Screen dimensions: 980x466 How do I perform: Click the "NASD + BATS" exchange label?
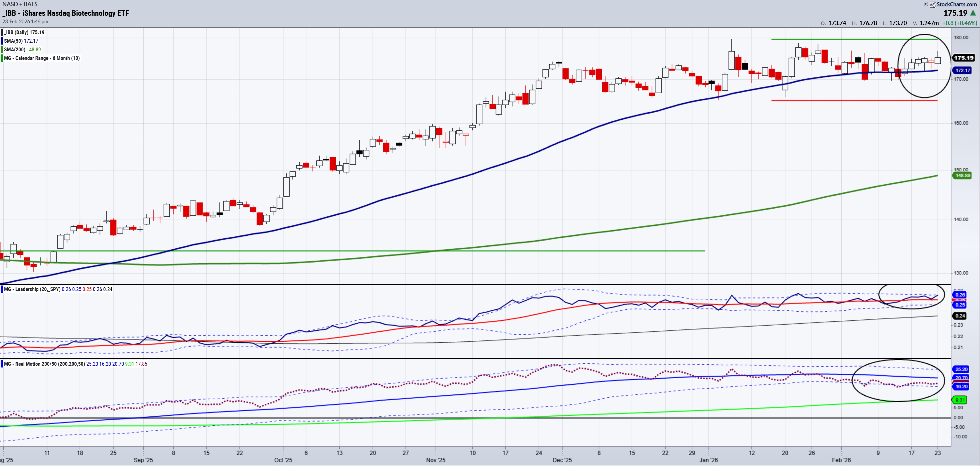pyautogui.click(x=20, y=4)
